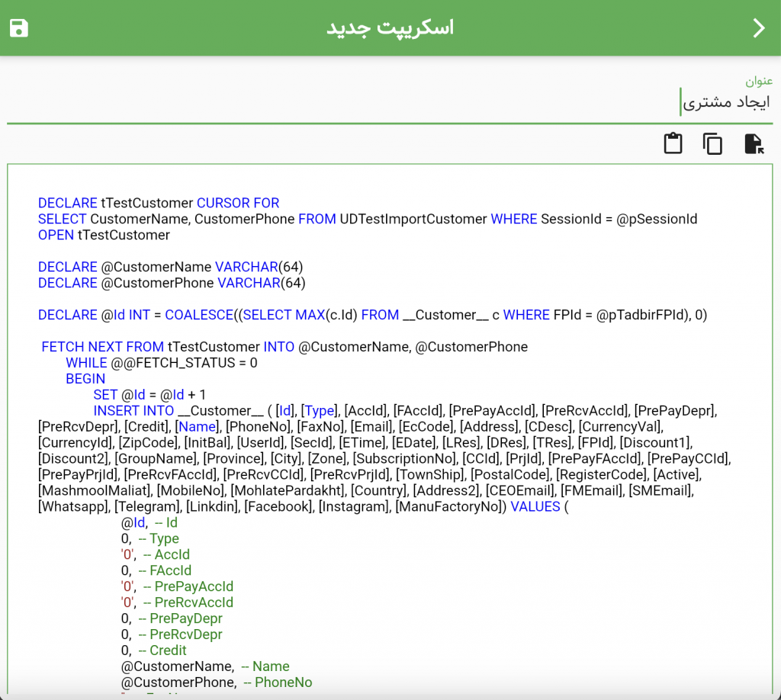Click the 'FETCH NEXT FROM tTestCustomer' line

[284, 346]
